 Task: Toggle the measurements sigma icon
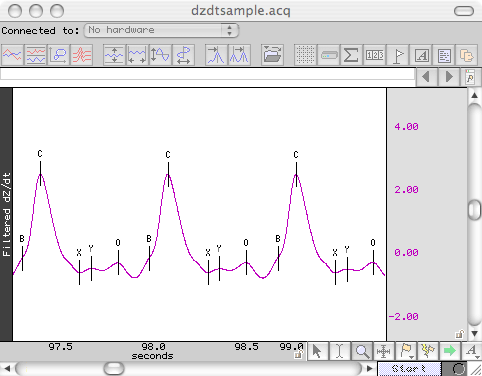tap(351, 55)
